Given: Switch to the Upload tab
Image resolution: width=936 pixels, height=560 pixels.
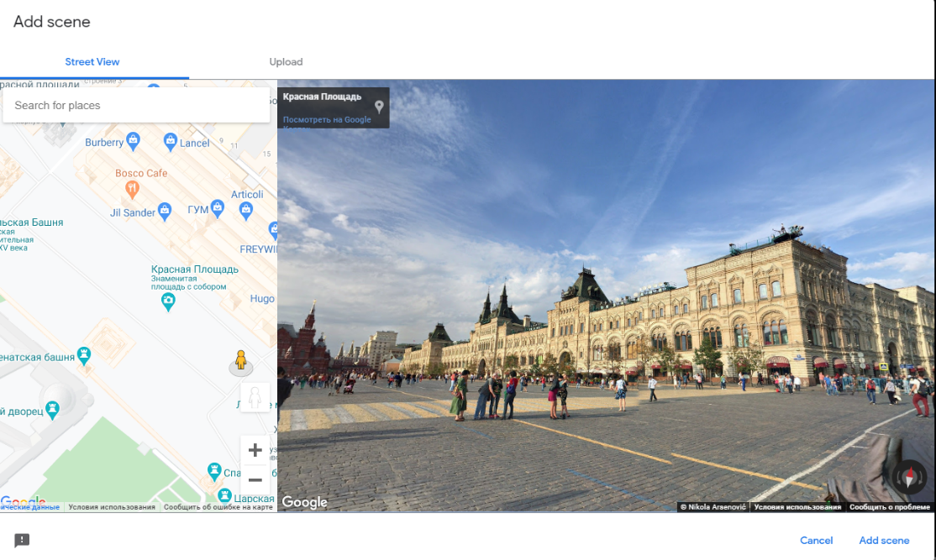Looking at the screenshot, I should point(286,62).
